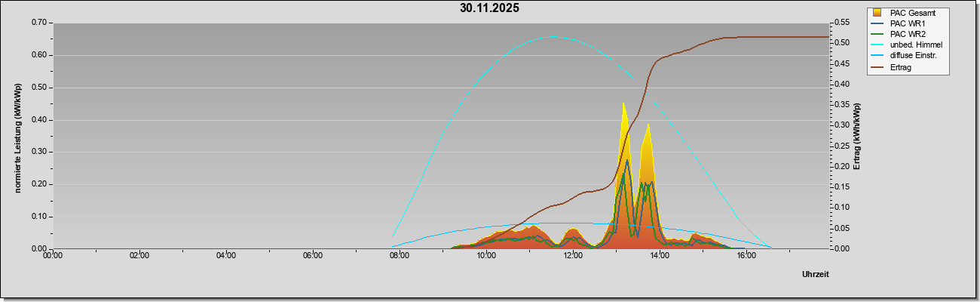Click the chart title 30.11.2025
Screen dimensions: 980x302
click(x=489, y=8)
